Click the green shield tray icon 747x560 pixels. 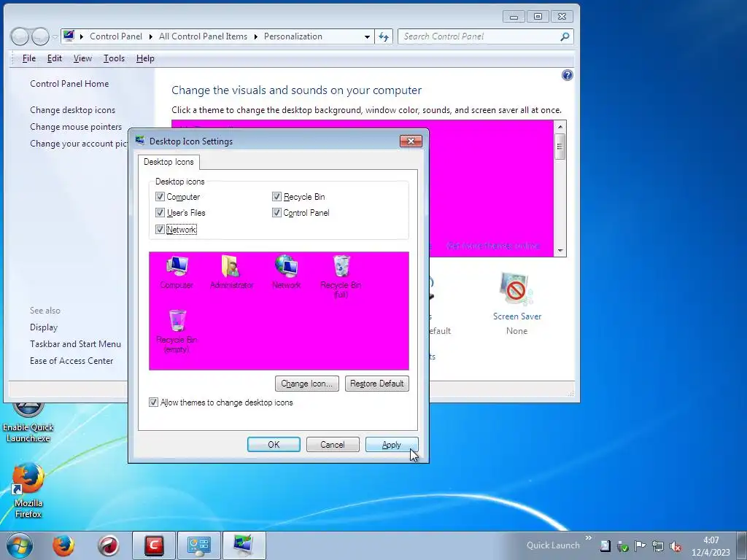(623, 547)
